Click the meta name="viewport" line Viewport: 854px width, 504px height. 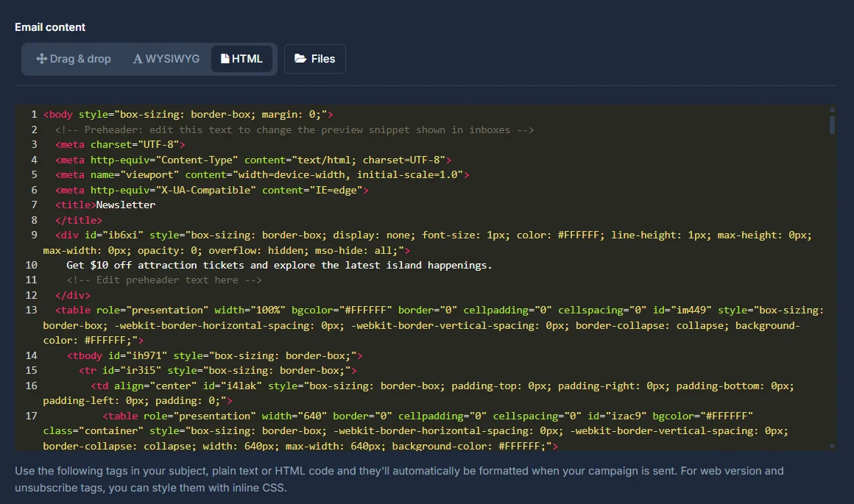coord(262,174)
